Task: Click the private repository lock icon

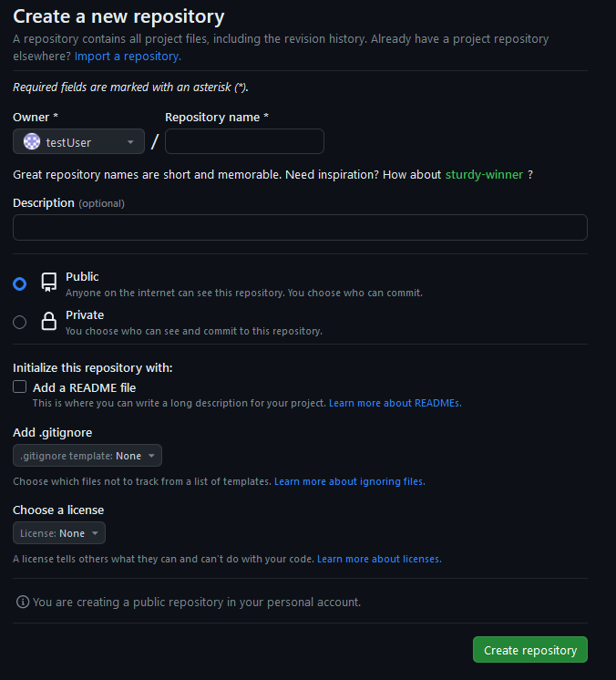Action: pyautogui.click(x=48, y=321)
